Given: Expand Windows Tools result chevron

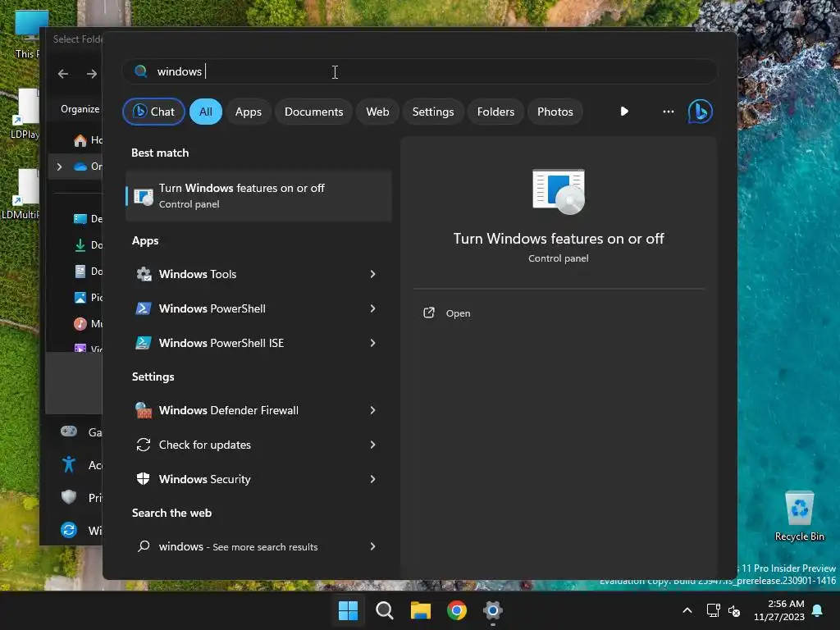Looking at the screenshot, I should point(373,274).
